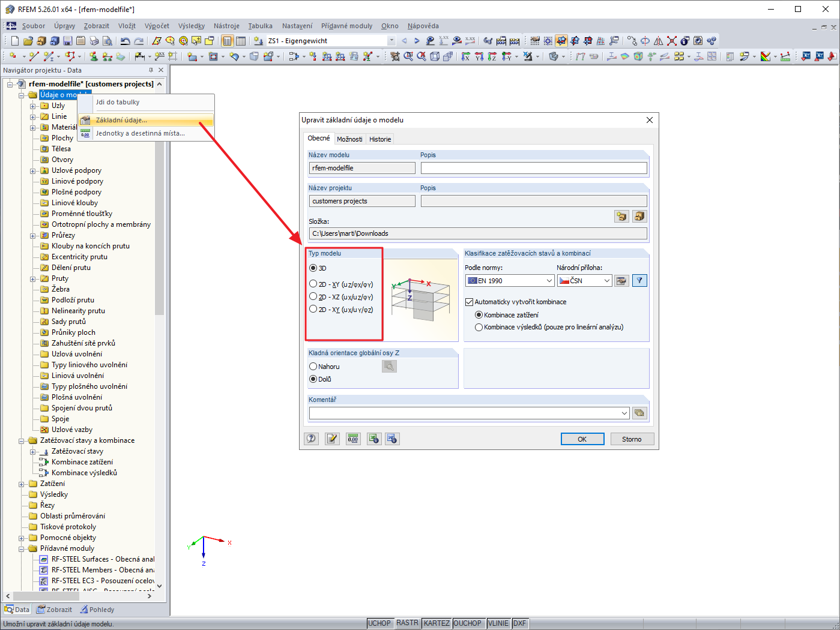840x630 pixels.
Task: Undo the last action
Action: [x=125, y=41]
